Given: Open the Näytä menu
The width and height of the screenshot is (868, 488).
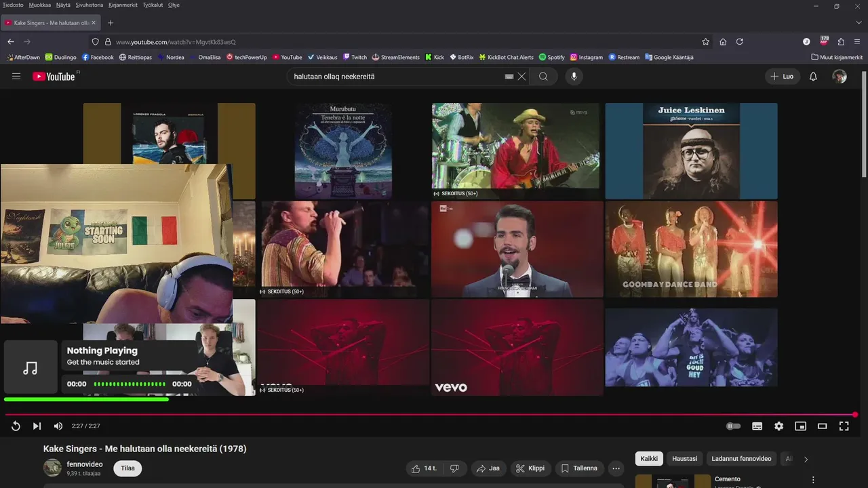Looking at the screenshot, I should click(x=63, y=5).
